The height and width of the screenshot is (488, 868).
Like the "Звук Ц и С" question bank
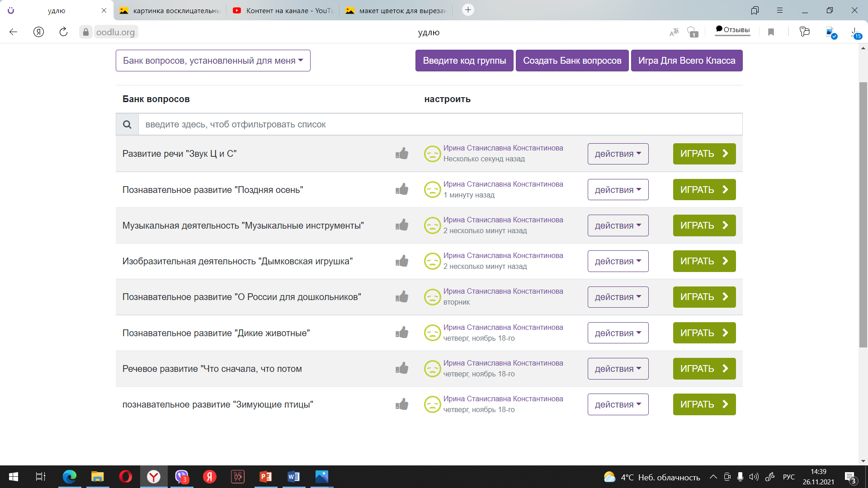[402, 154]
